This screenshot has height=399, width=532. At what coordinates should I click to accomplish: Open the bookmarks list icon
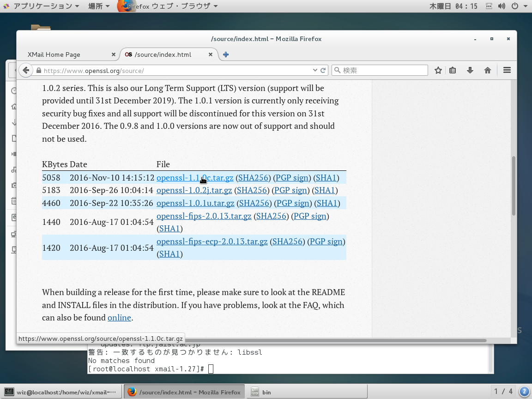coord(453,70)
